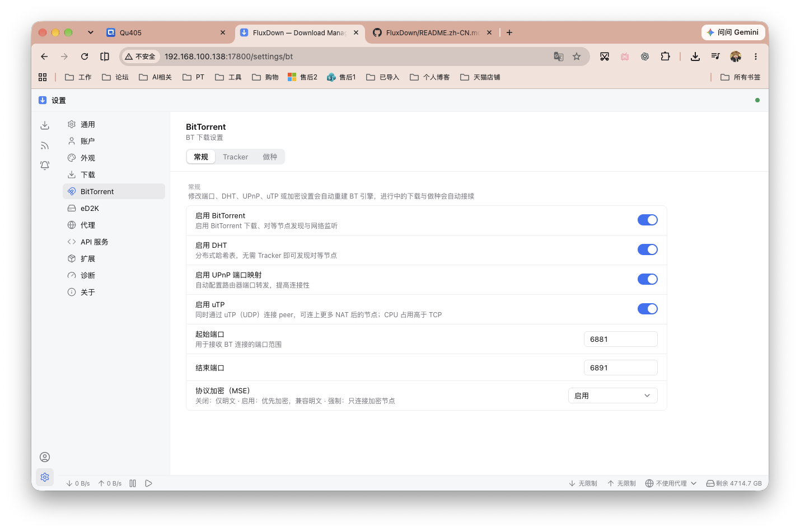The image size is (800, 532).
Task: Switch to the 做种 (Seeding) tab
Action: tap(270, 157)
